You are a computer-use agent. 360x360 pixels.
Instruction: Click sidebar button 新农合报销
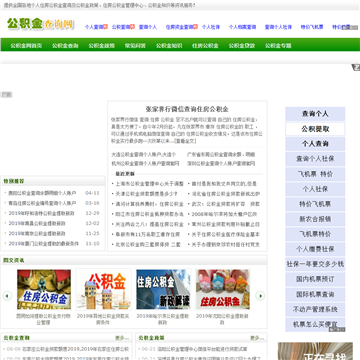pyautogui.click(x=315, y=219)
